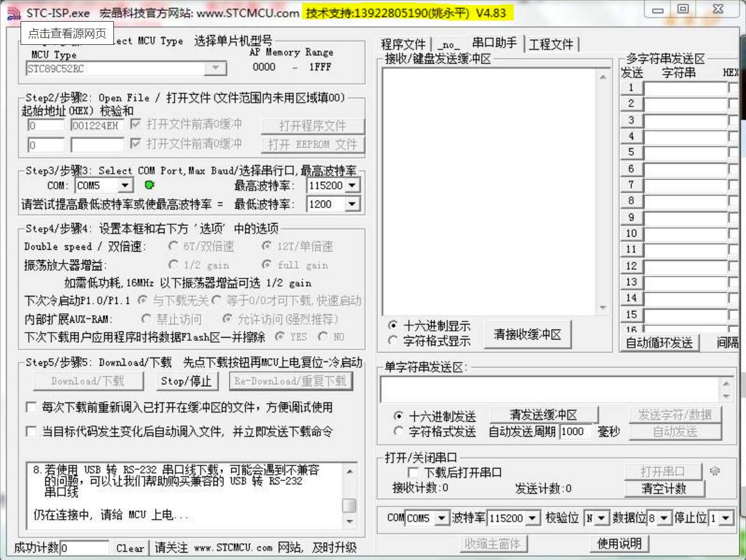Click the Re-Download/重复下载 button
This screenshot has height=560, width=746.
coord(291,381)
